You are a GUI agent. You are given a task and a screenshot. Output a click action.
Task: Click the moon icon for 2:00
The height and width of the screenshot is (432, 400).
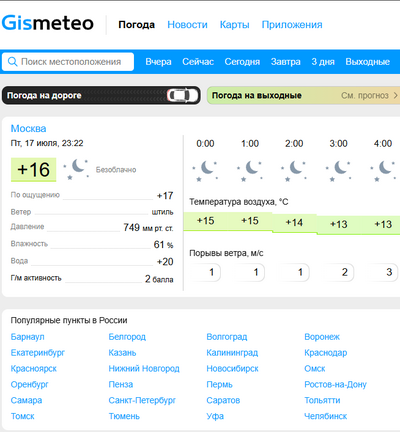pyautogui.click(x=294, y=171)
